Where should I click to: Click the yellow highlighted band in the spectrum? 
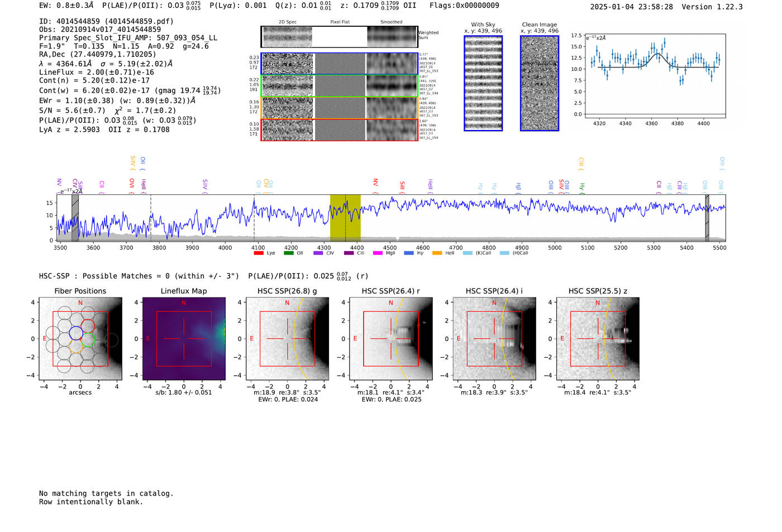pos(345,218)
